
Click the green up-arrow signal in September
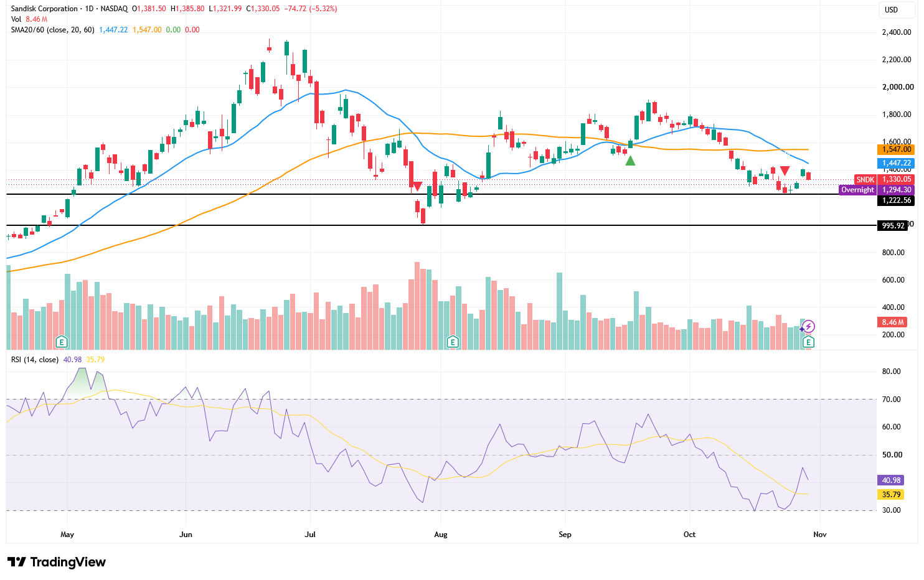click(630, 161)
